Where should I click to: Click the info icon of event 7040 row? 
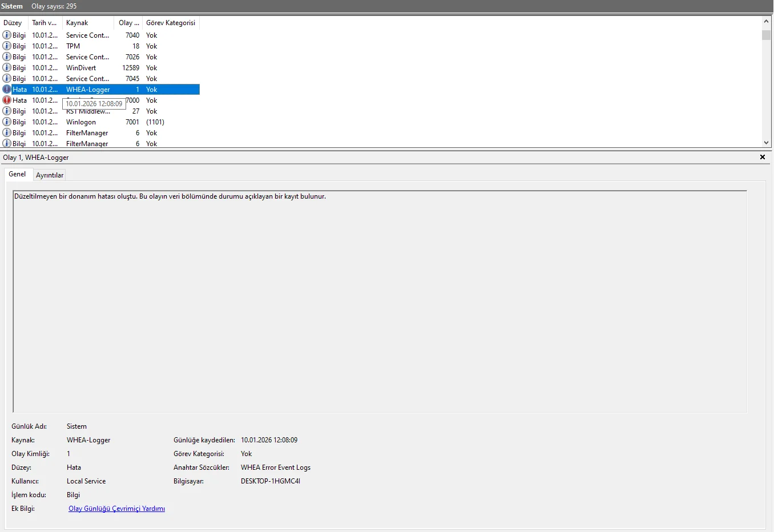pyautogui.click(x=7, y=35)
